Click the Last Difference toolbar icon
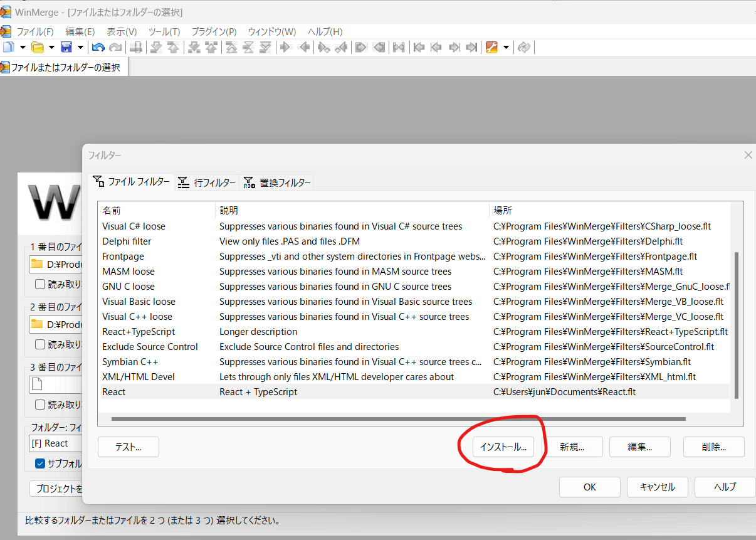This screenshot has width=756, height=540. point(266,47)
